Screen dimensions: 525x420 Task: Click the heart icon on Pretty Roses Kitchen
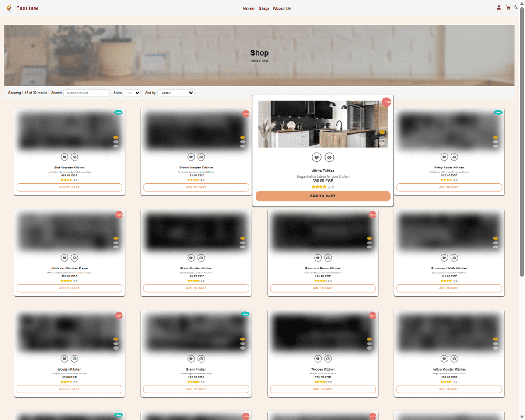[x=444, y=157]
